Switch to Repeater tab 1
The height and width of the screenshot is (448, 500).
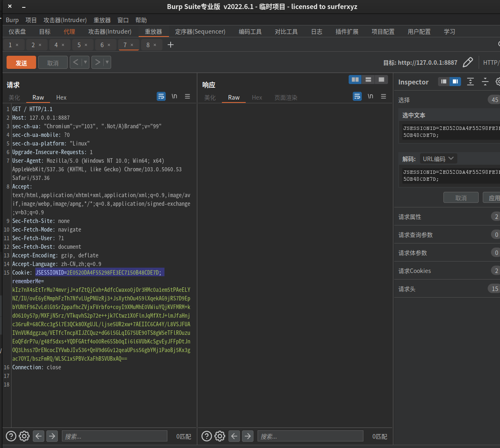(x=10, y=45)
